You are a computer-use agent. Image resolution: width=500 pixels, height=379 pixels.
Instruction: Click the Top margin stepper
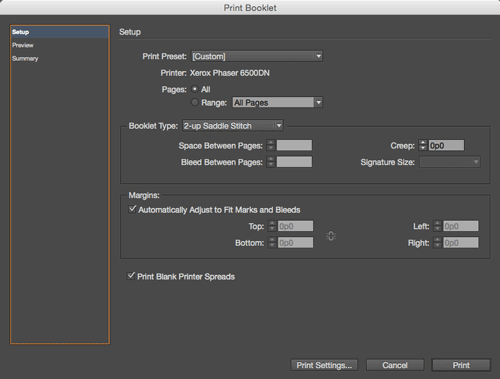coord(272,226)
